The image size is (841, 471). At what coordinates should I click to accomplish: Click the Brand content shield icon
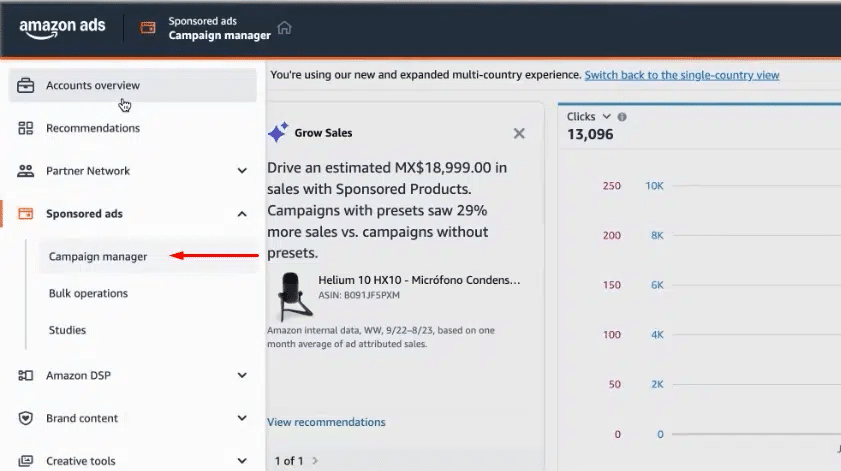(x=26, y=418)
